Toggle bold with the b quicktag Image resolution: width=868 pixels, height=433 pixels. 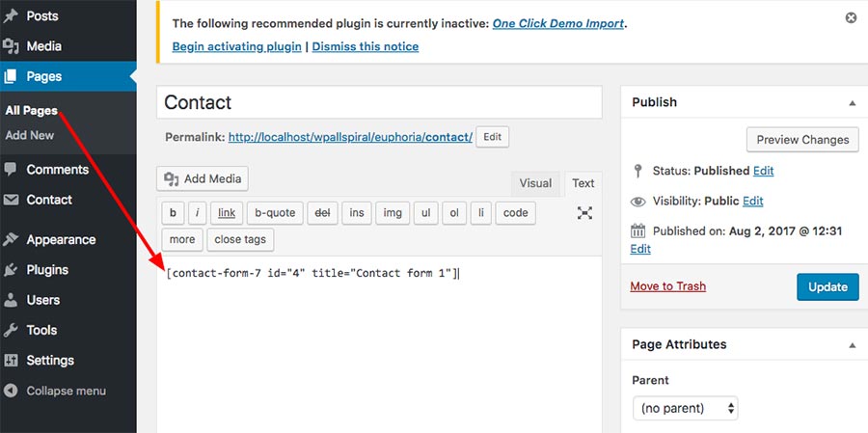[x=173, y=213]
